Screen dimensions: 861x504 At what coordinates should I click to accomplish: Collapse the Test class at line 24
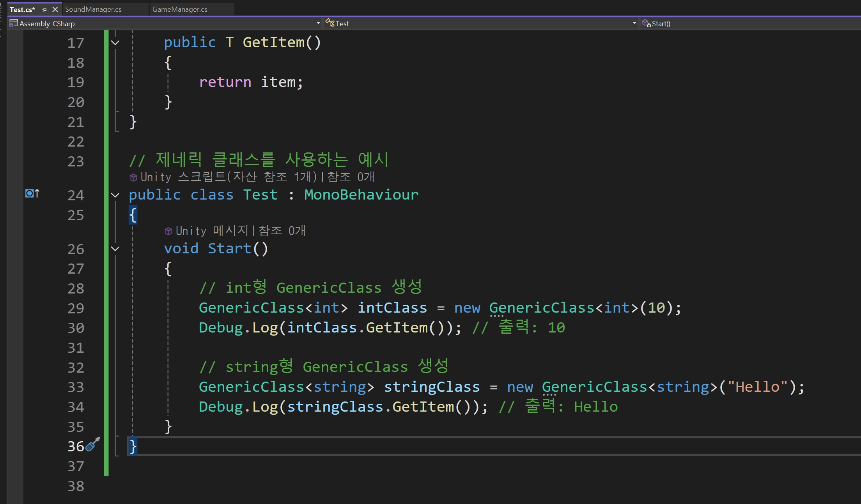[x=115, y=195]
